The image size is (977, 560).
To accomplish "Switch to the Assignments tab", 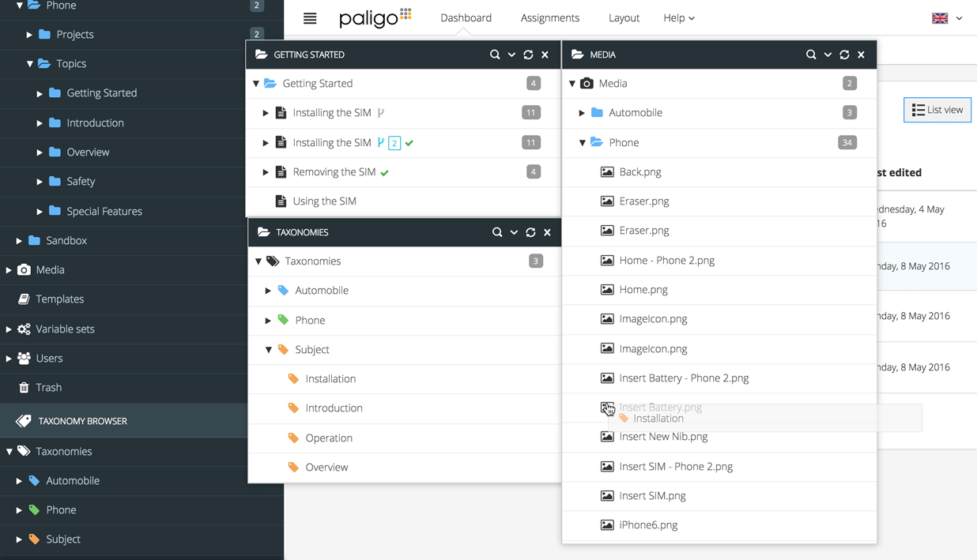I will point(549,17).
